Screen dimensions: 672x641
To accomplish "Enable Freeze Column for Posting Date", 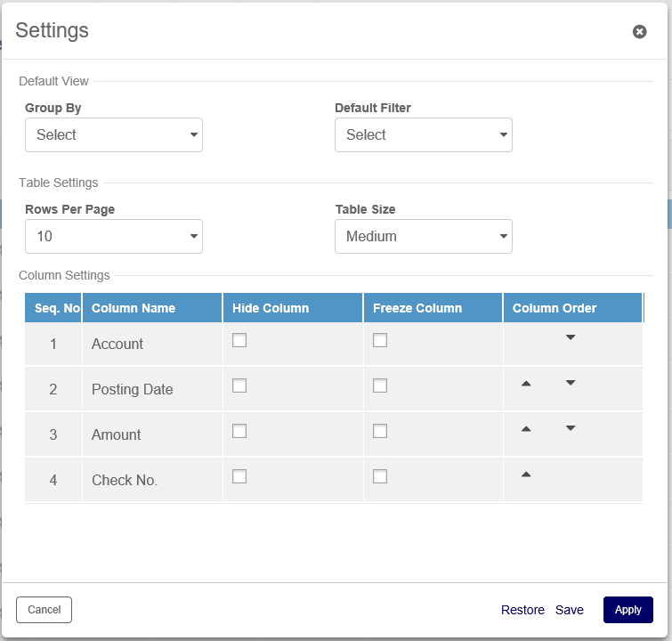I will click(x=380, y=385).
